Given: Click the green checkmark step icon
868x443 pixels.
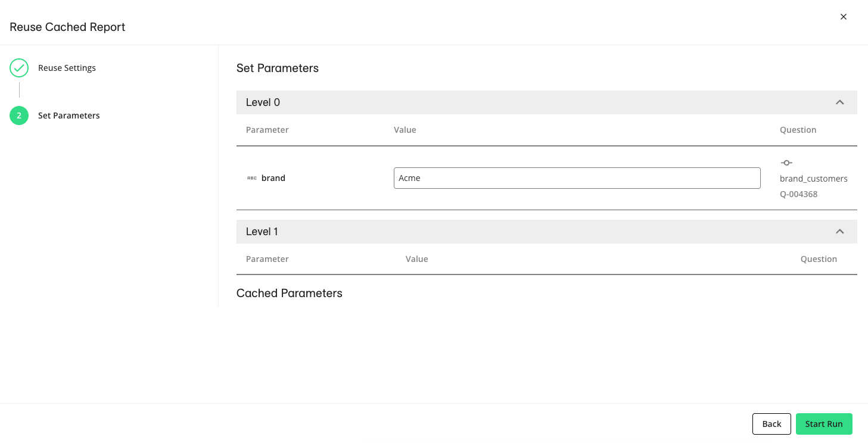Looking at the screenshot, I should coord(19,68).
